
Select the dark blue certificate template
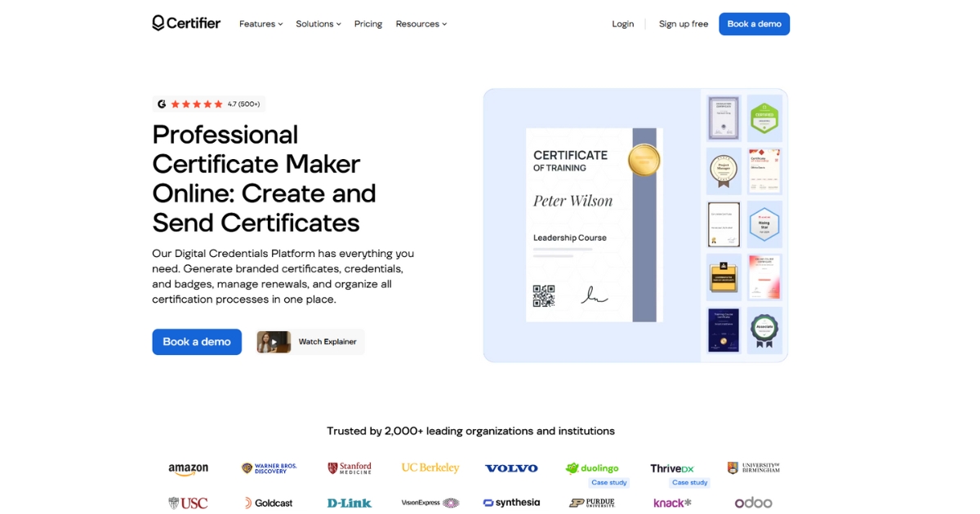tap(724, 330)
